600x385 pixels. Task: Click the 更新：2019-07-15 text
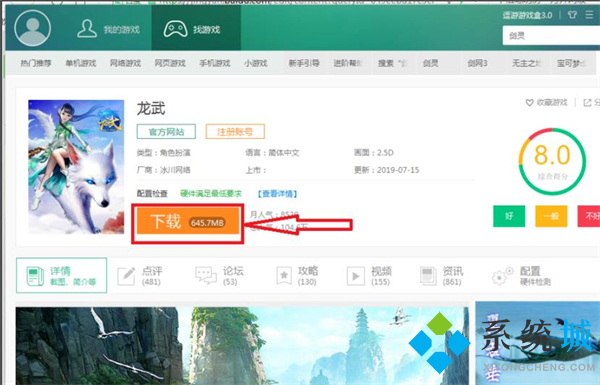coord(386,170)
